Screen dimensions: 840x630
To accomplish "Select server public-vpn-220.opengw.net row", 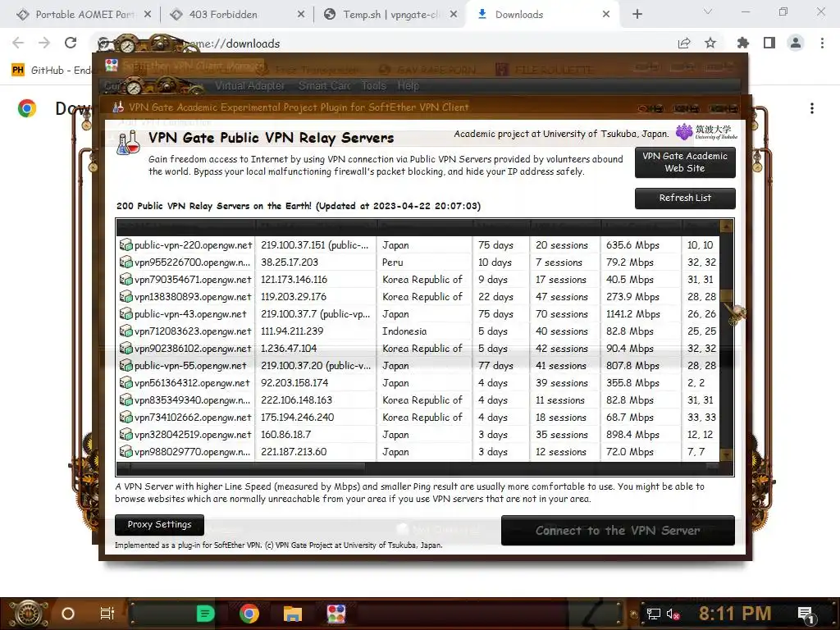I will click(x=418, y=244).
